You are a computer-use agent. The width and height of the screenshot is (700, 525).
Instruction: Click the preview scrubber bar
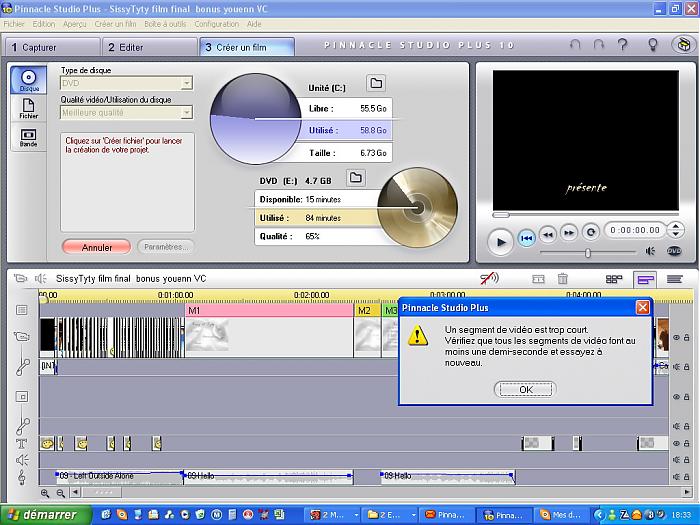coord(585,215)
